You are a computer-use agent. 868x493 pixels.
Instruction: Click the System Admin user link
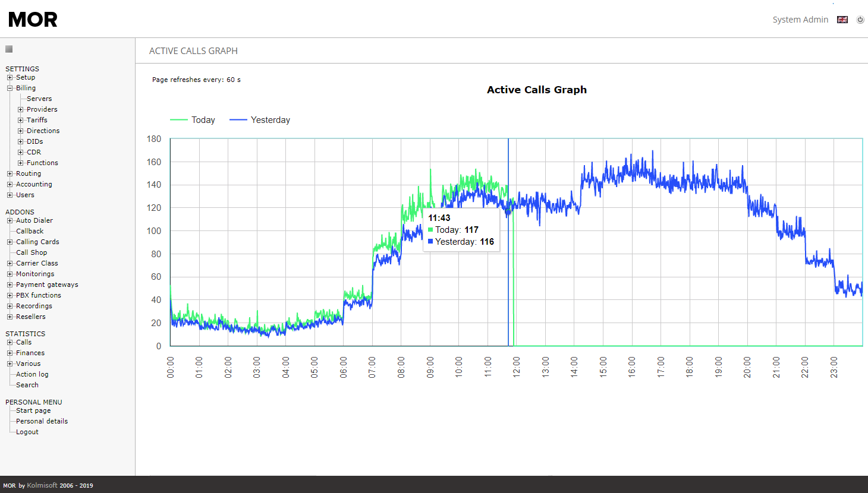click(800, 20)
